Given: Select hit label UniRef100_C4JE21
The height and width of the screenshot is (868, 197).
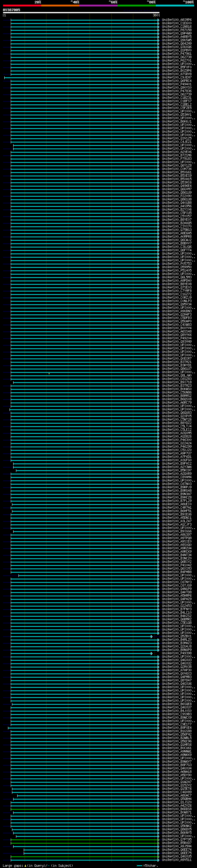Looking at the screenshot, I should tap(177, 142).
